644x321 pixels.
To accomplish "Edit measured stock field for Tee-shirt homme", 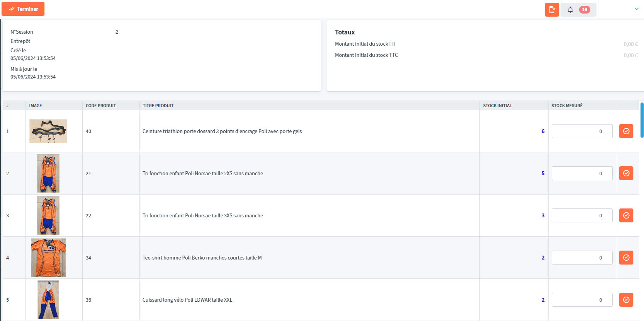I will pyautogui.click(x=582, y=258).
